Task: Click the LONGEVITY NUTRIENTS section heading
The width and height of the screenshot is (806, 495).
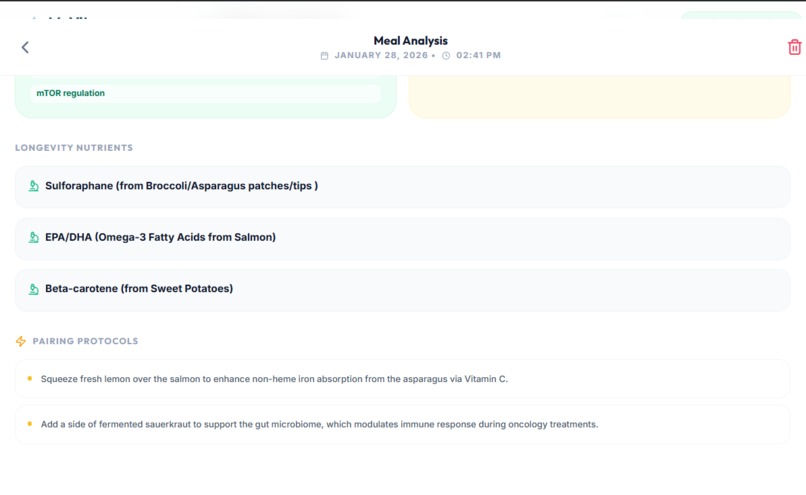Action: (x=74, y=148)
